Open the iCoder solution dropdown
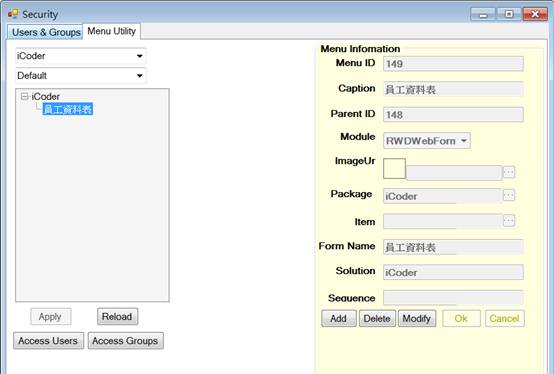The image size is (554, 374). 81,56
